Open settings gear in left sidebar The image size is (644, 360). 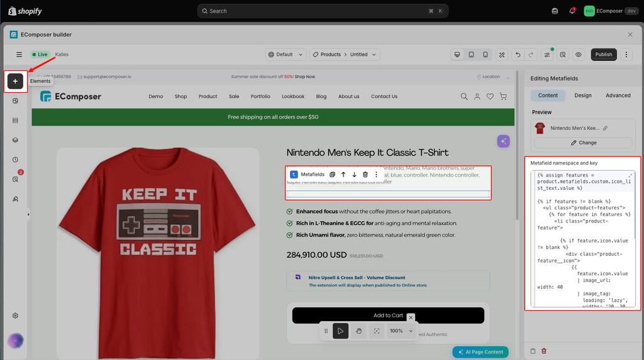(15, 315)
